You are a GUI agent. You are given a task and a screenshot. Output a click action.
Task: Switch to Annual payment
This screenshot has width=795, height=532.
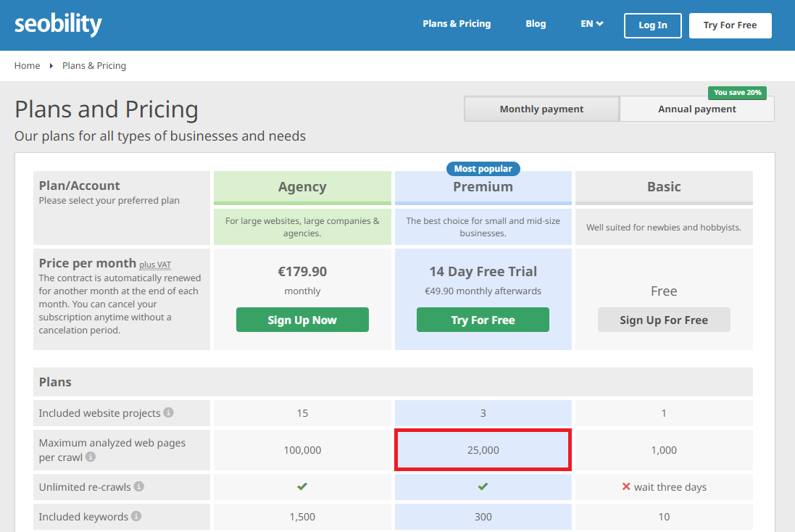[696, 109]
